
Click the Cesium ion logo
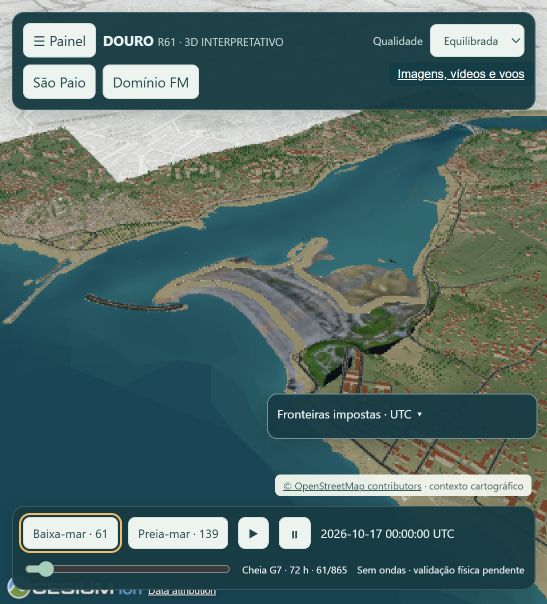tap(75, 591)
